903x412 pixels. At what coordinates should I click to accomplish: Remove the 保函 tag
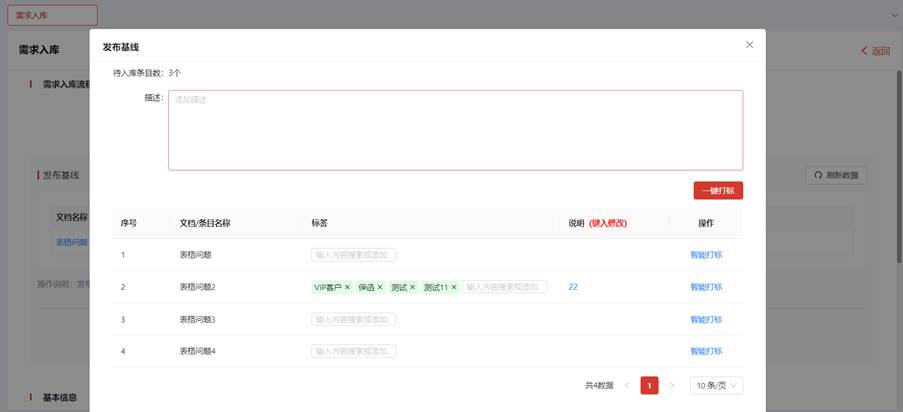click(380, 287)
